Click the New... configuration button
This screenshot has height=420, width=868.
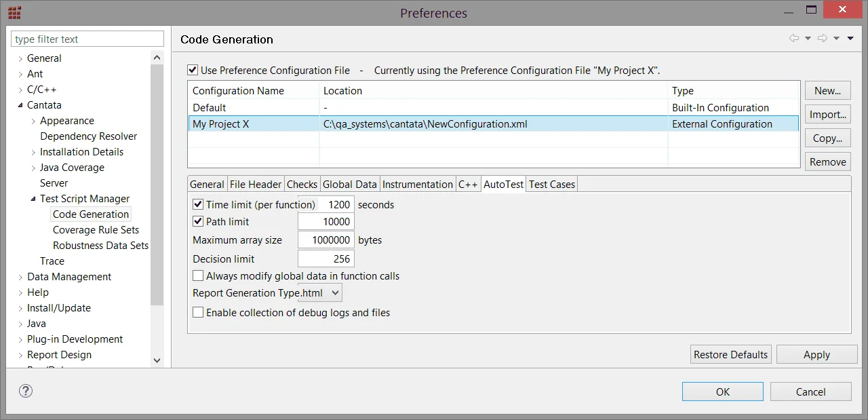pyautogui.click(x=827, y=90)
